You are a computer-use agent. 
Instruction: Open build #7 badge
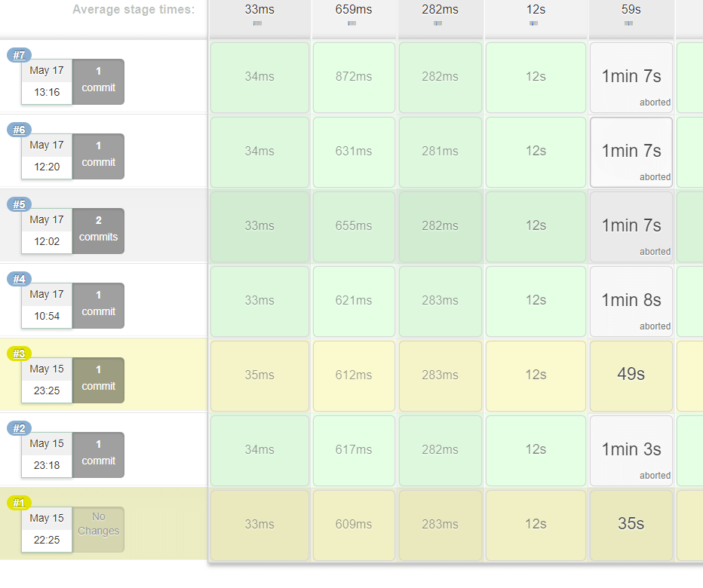19,55
